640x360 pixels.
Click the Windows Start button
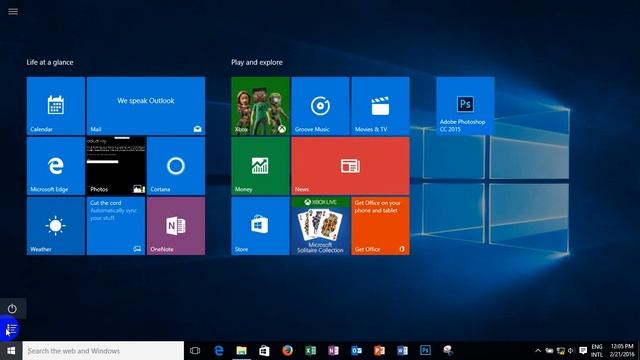[x=11, y=351]
